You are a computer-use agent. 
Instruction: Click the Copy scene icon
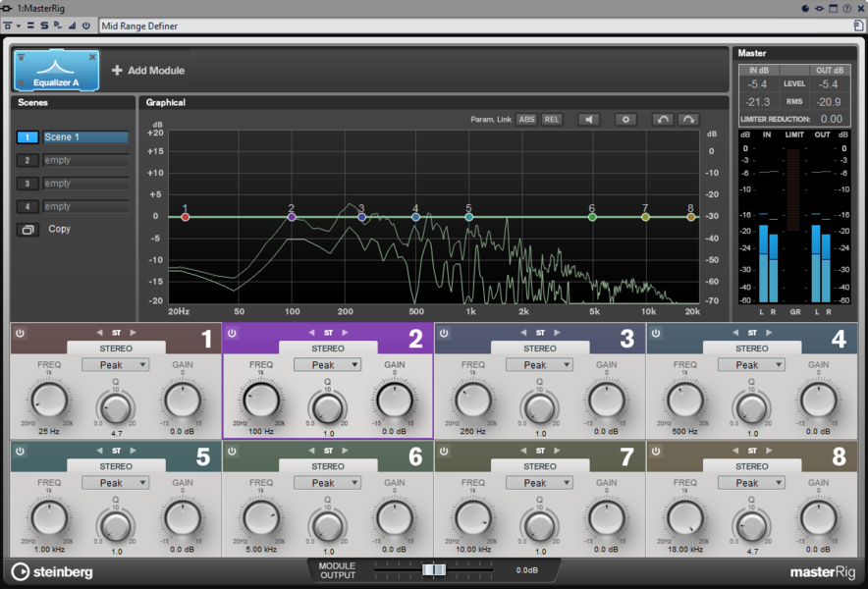27,229
